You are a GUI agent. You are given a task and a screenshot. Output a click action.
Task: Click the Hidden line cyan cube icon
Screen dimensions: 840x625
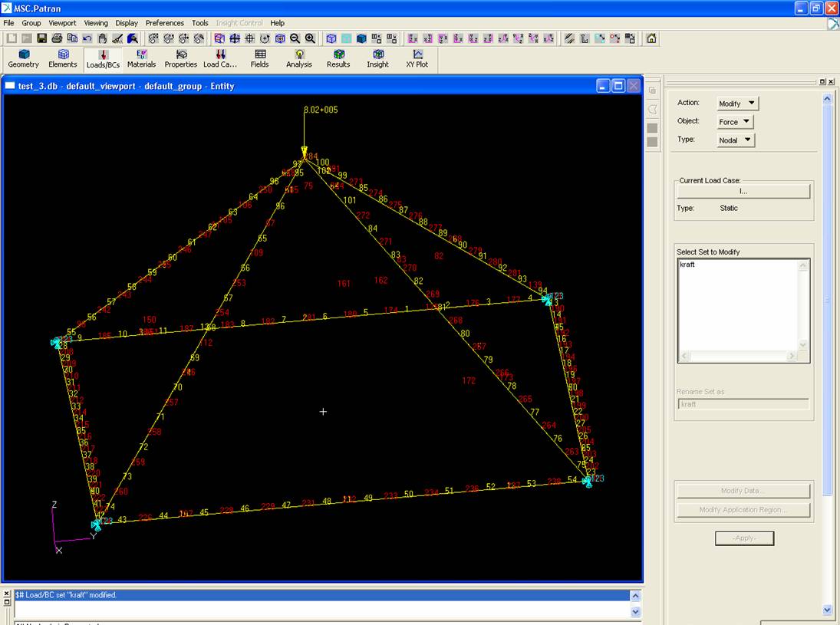click(347, 38)
